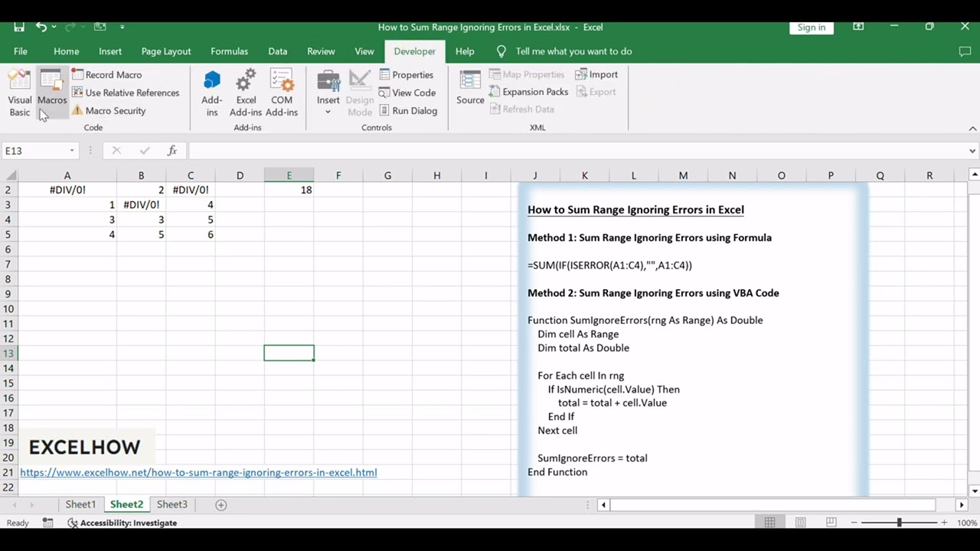Open the Macros dialog
This screenshot has width=980, height=551.
(52, 93)
